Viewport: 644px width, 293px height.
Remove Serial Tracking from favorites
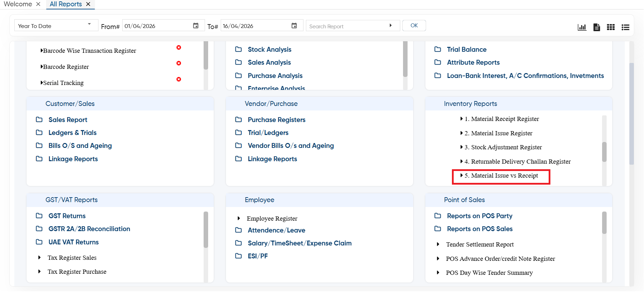[179, 79]
